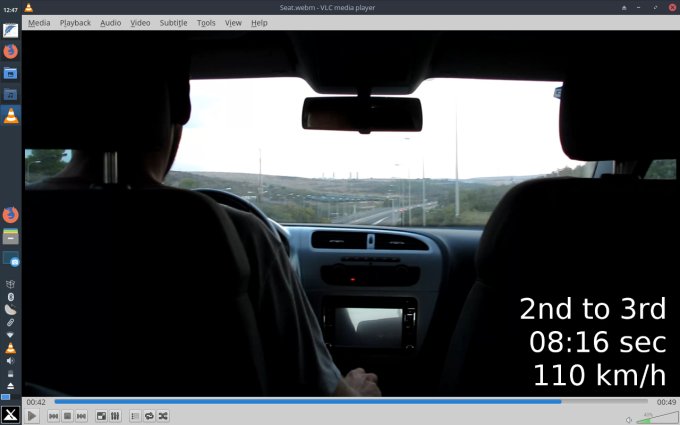Screen dimensions: 680x425
Task: Open the feather-pen editor app in dock
Action: [x=10, y=30]
